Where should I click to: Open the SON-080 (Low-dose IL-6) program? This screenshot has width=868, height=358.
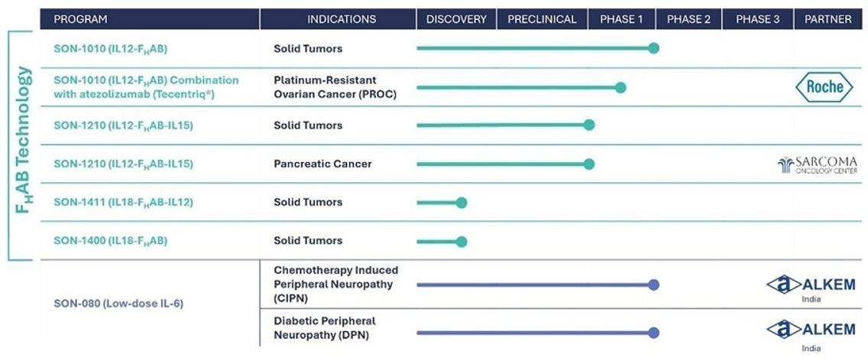[118, 304]
